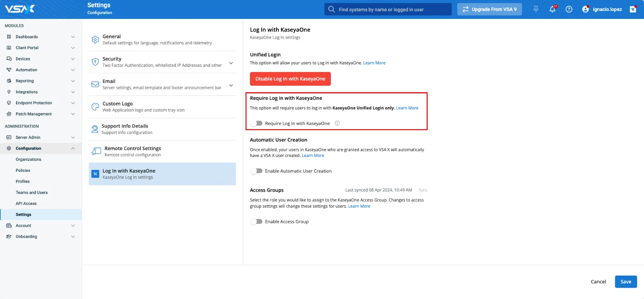Click Disable Log In with KaseyaOne button
The width and height of the screenshot is (644, 299).
[x=290, y=79]
